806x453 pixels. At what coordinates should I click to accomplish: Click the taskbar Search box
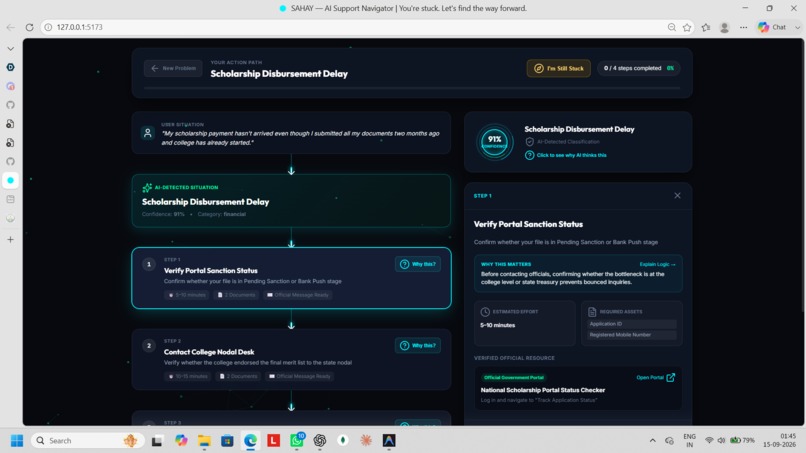[86, 441]
